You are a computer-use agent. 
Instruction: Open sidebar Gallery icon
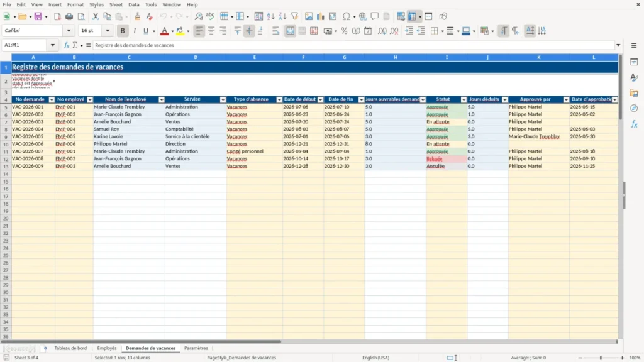[634, 93]
